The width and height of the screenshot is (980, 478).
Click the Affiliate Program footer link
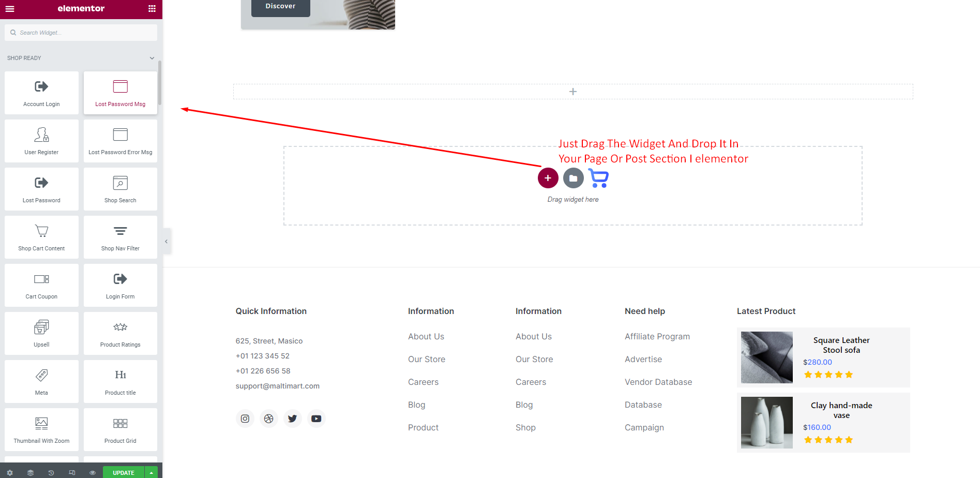click(657, 336)
